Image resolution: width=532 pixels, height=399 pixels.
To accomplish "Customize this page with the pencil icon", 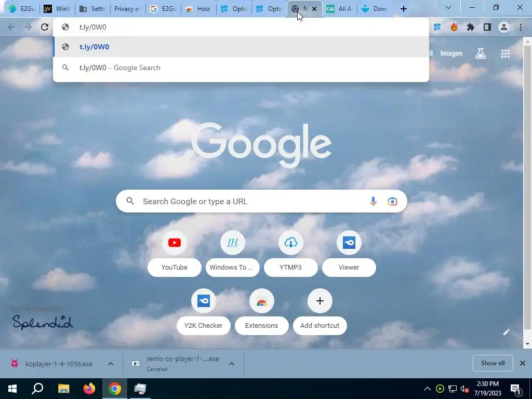I will [x=506, y=332].
